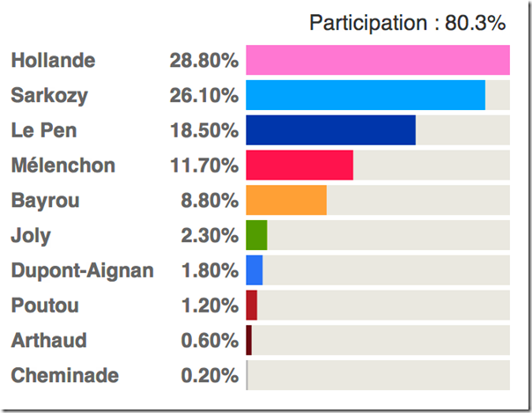Click the 1.20% percentage for Poutou
532x413 pixels.
[209, 306]
